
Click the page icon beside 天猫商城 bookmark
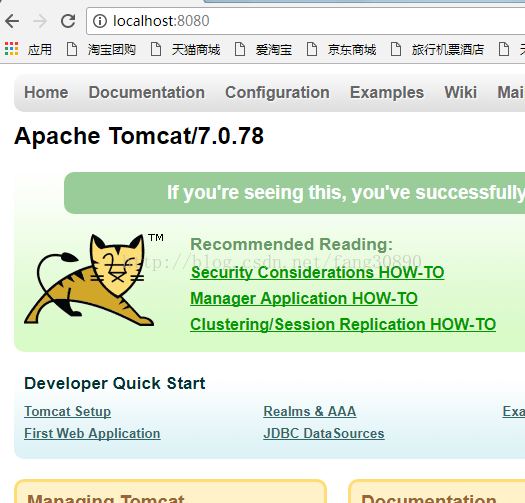tap(156, 49)
